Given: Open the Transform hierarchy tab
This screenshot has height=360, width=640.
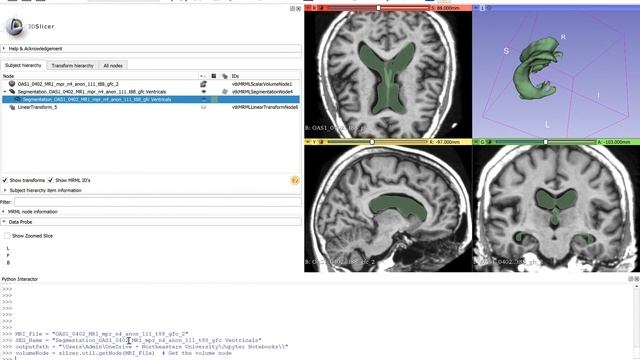Looking at the screenshot, I should point(72,65).
